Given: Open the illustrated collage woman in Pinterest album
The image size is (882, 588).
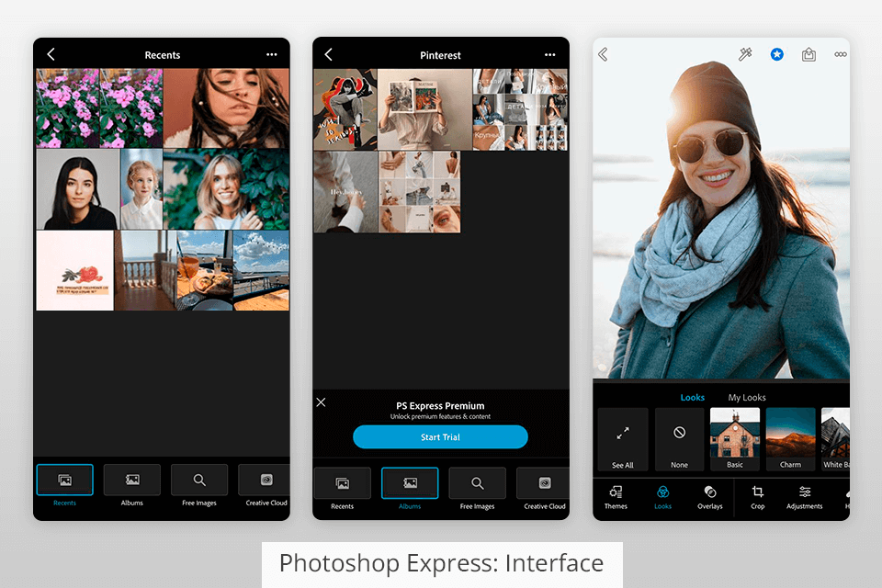Looking at the screenshot, I should pos(345,109).
